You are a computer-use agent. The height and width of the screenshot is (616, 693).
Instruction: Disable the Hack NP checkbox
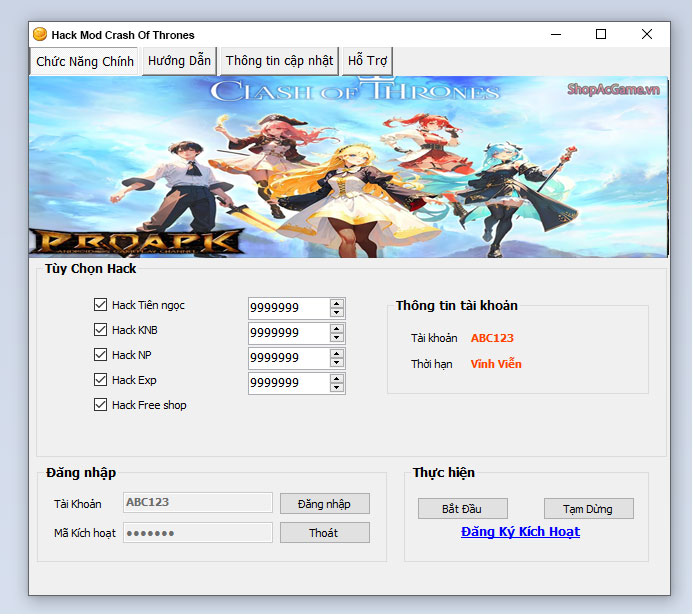(x=100, y=355)
